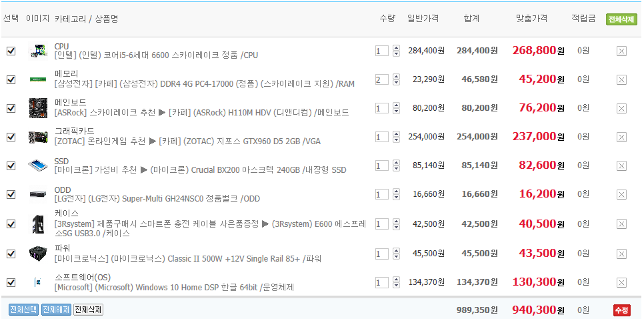This screenshot has height=319, width=644.
Task: Open the Windows 10 Home DSP link
Action: pos(174,288)
